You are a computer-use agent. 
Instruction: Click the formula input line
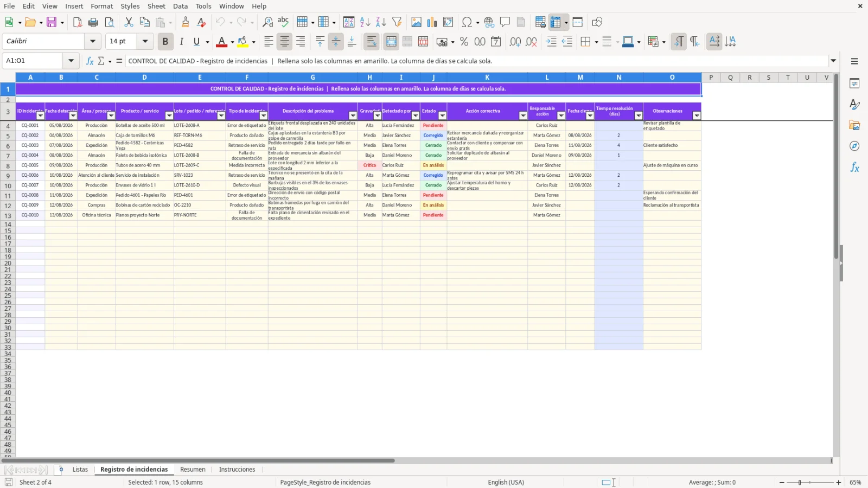[x=477, y=61]
